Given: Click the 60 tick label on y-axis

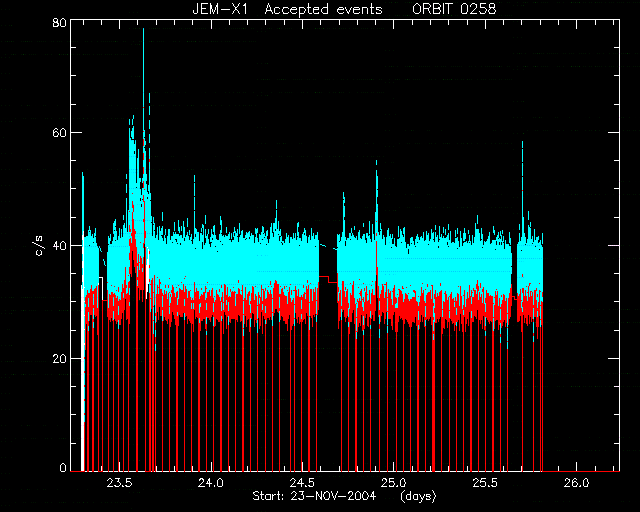Looking at the screenshot, I should click(x=59, y=133).
